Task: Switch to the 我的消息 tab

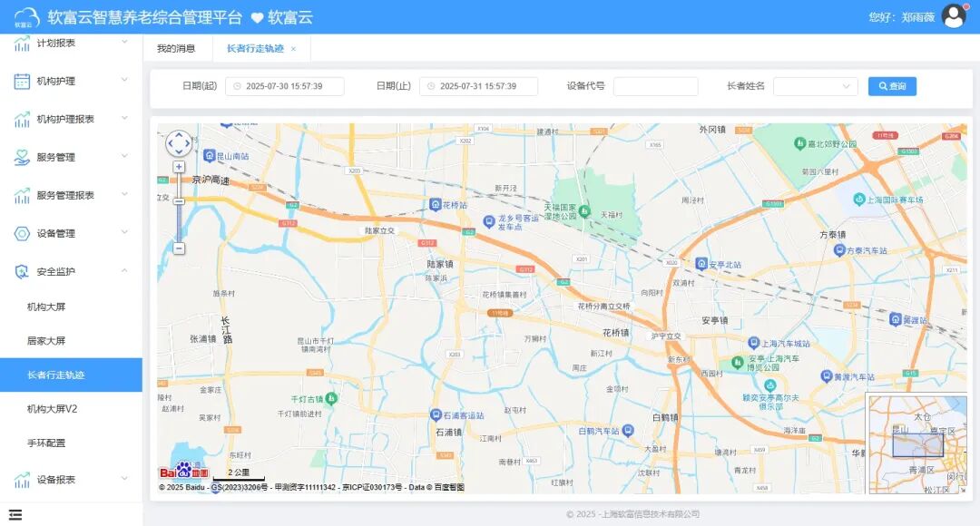Action: [177, 49]
